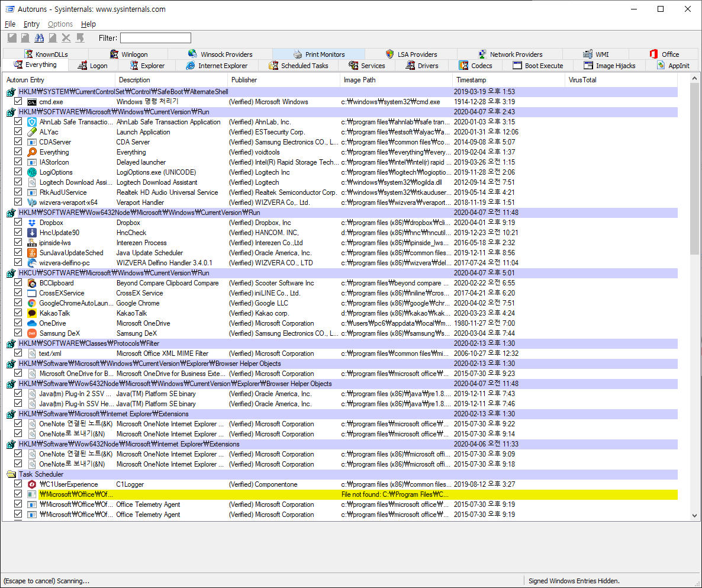Image resolution: width=702 pixels, height=588 pixels.
Task: Sort by the Image Path column header
Action: click(396, 80)
